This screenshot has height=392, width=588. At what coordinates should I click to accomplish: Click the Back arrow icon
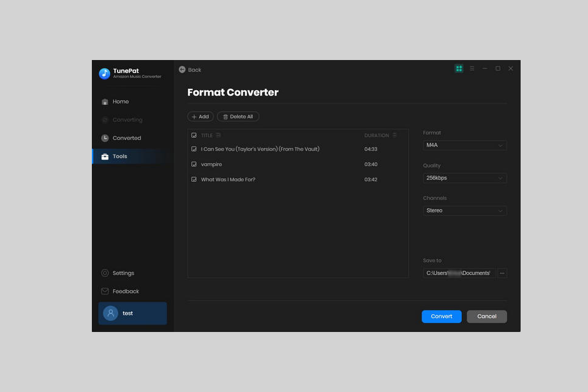183,69
